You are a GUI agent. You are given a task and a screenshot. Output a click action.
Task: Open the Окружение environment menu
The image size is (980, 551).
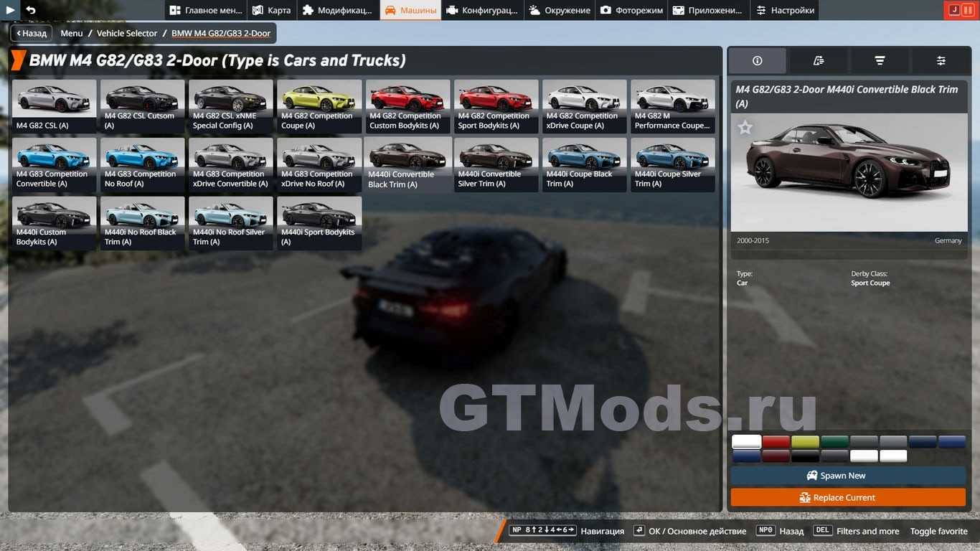coord(560,10)
